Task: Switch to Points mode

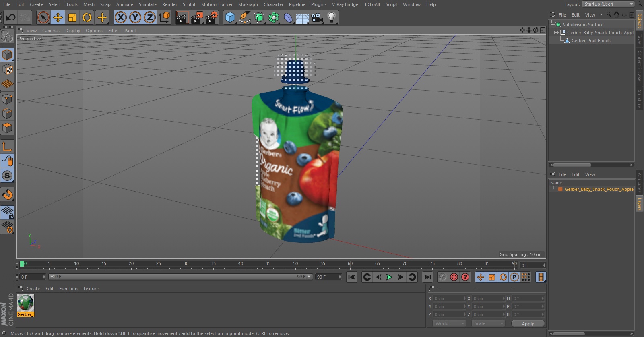Action: pyautogui.click(x=7, y=99)
